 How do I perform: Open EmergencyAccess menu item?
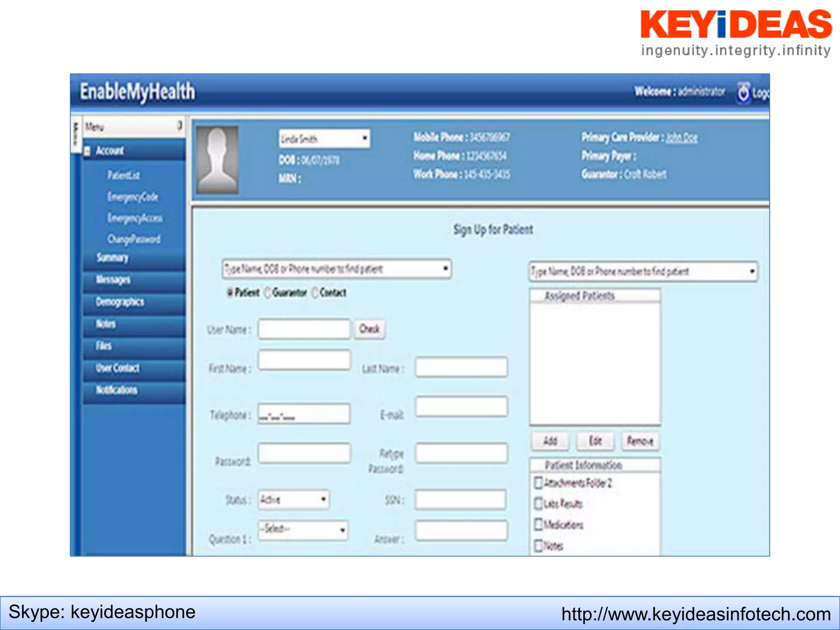pyautogui.click(x=135, y=218)
